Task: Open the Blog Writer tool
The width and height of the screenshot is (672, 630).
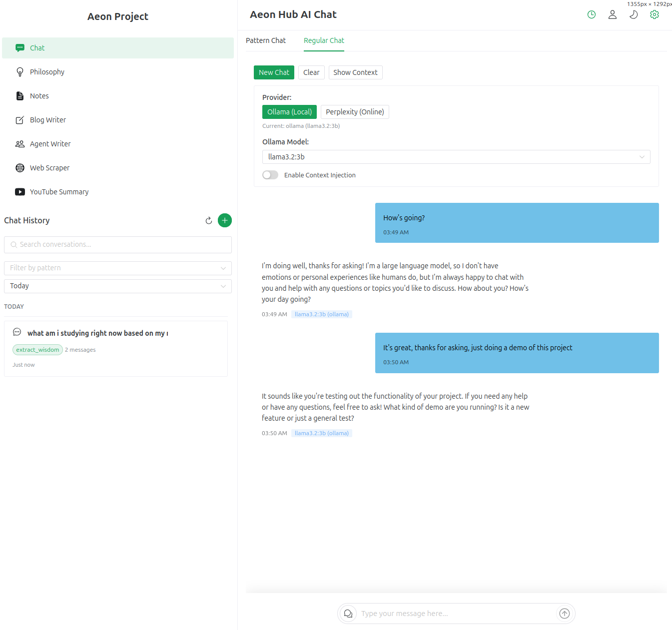Action: [x=47, y=119]
